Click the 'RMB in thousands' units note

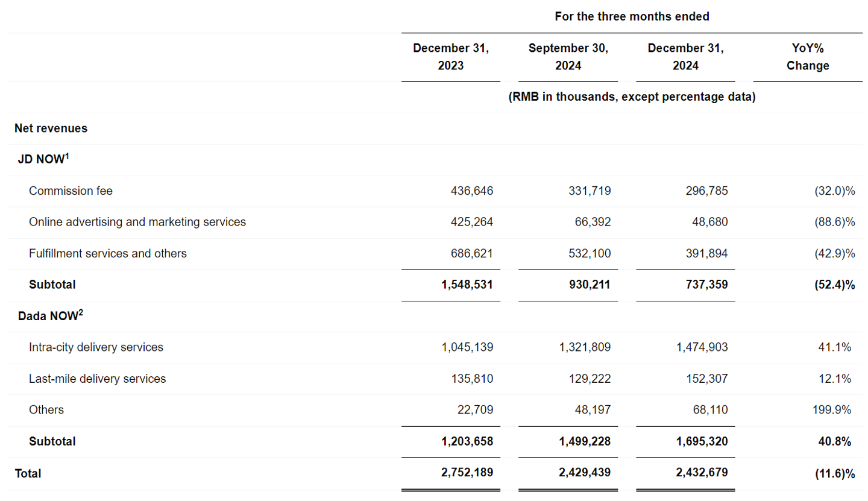pyautogui.click(x=632, y=97)
